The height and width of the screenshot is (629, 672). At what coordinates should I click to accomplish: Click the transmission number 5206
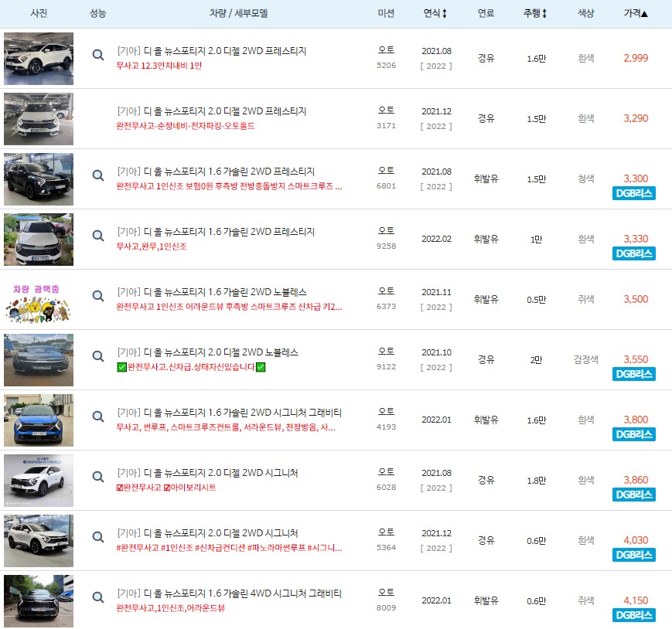point(386,66)
